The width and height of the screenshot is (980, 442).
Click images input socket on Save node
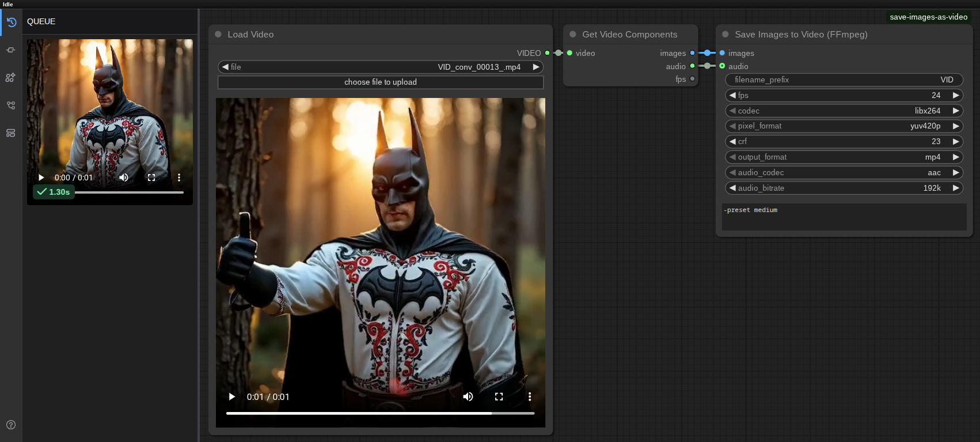(x=722, y=53)
